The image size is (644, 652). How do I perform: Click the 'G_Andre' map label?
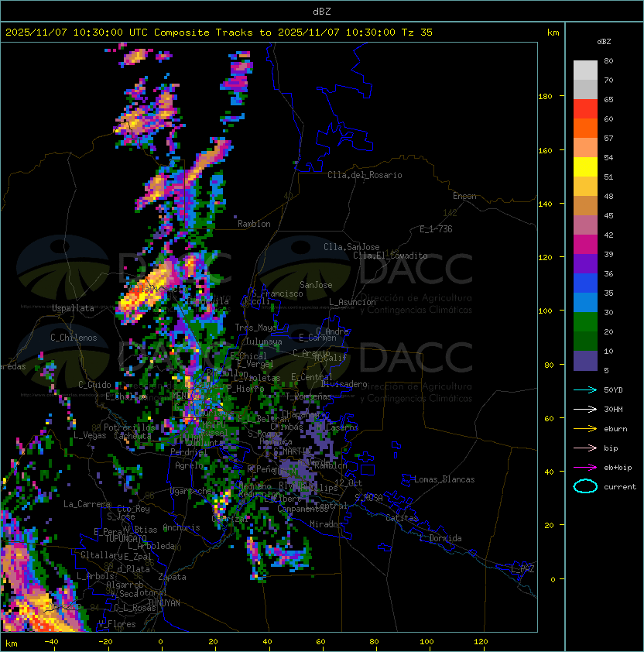point(332,331)
